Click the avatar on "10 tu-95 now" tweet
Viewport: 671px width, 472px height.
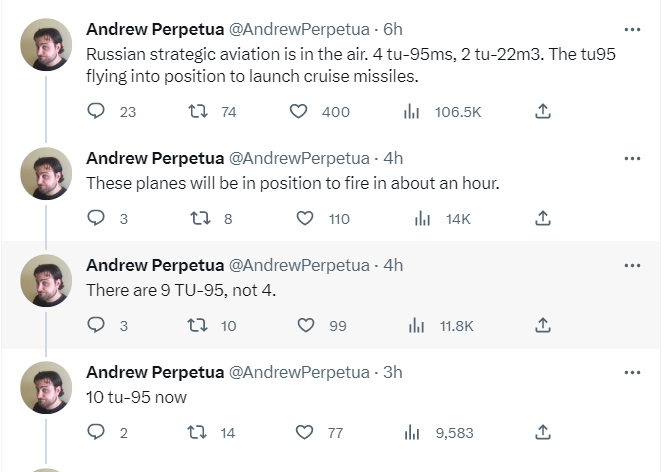click(46, 386)
